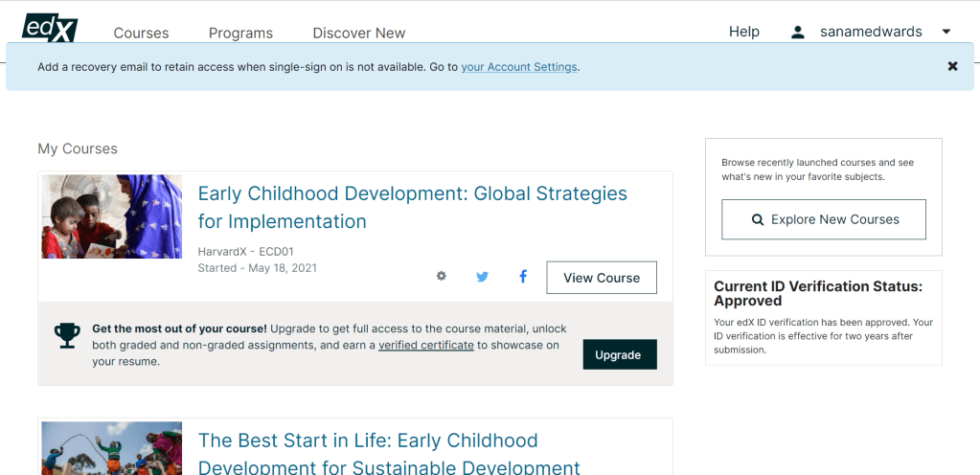Viewport: 980px width, 475px height.
Task: Click the edX logo
Action: pos(50,26)
